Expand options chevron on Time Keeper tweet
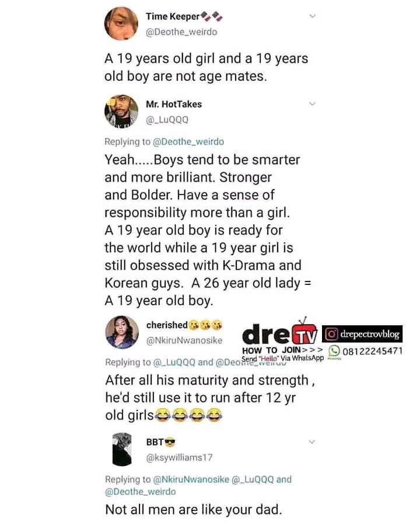Screen dimensions: 420x525 pyautogui.click(x=312, y=16)
